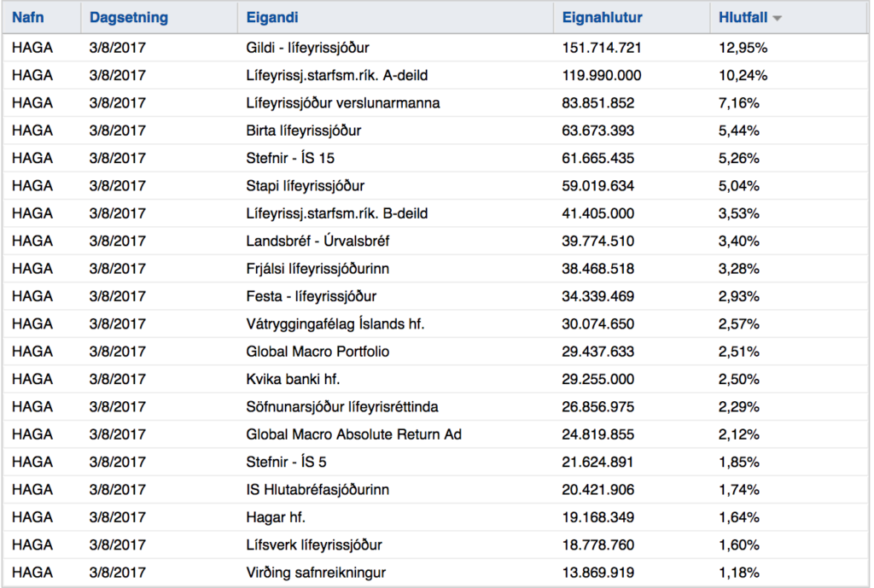Viewport: 874px width, 588px height.
Task: Select owner Vátryggingafélag Íslands hf.
Action: coord(335,323)
